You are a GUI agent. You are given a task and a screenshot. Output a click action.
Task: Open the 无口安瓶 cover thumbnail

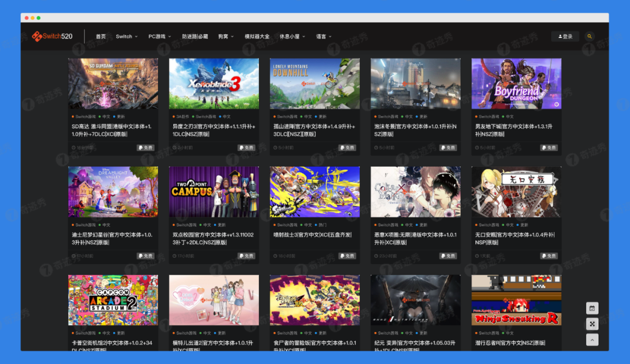(516, 192)
